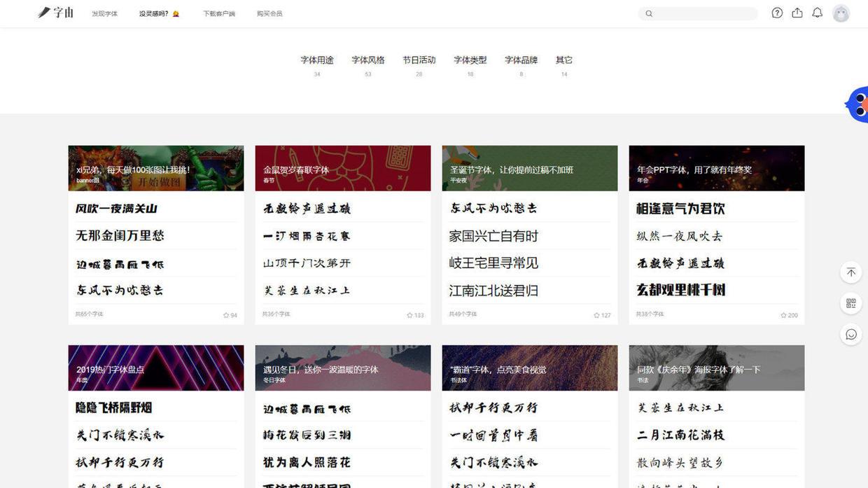The image size is (868, 488).
Task: Click the 字由 logo in header
Action: (x=55, y=13)
